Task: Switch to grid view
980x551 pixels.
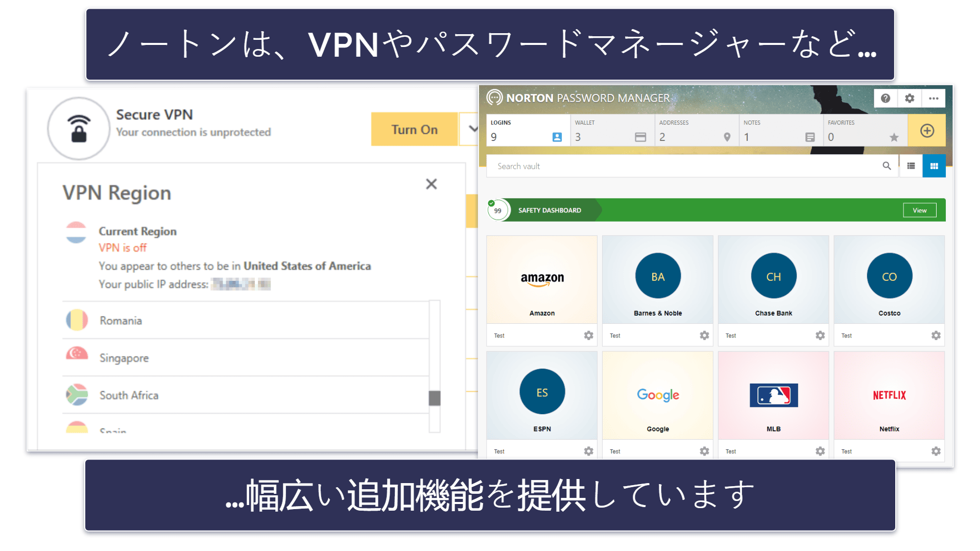Action: point(934,166)
